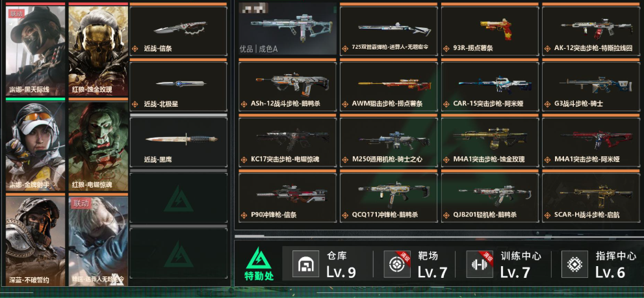644x298 pixels.
Task: Open the 训练中心 dumbbell icon
Action: (480, 264)
